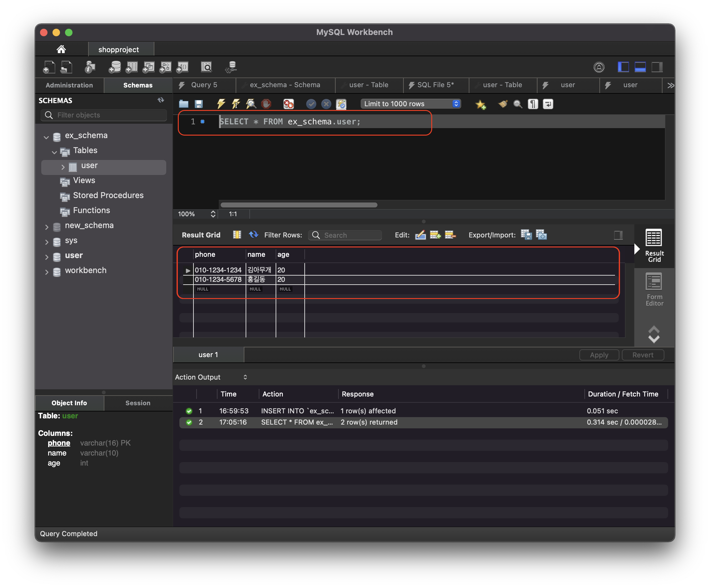The height and width of the screenshot is (588, 710).
Task: Toggle the left sidebar panel visibility
Action: (x=623, y=67)
